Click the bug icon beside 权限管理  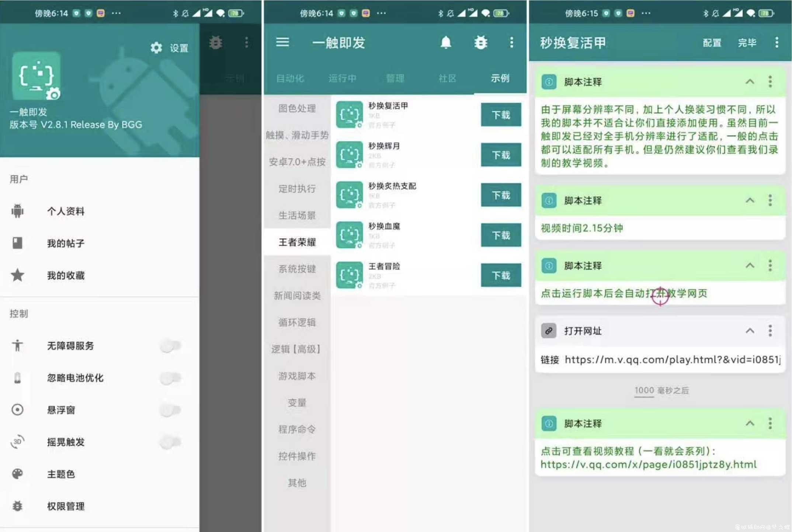click(x=17, y=506)
